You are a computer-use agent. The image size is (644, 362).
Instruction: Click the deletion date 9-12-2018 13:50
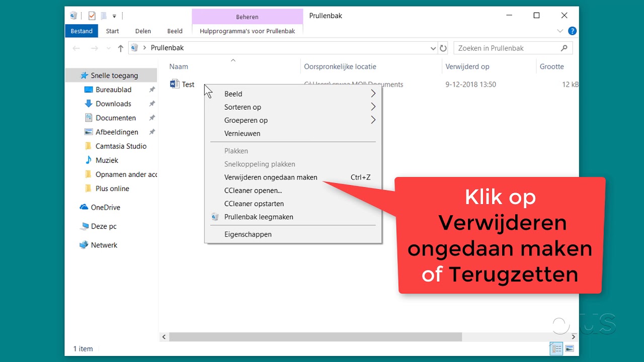[470, 84]
